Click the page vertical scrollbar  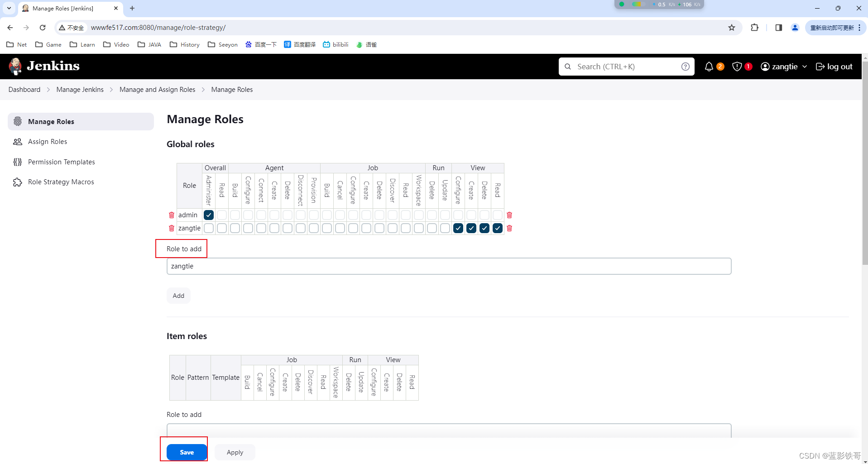[865, 163]
